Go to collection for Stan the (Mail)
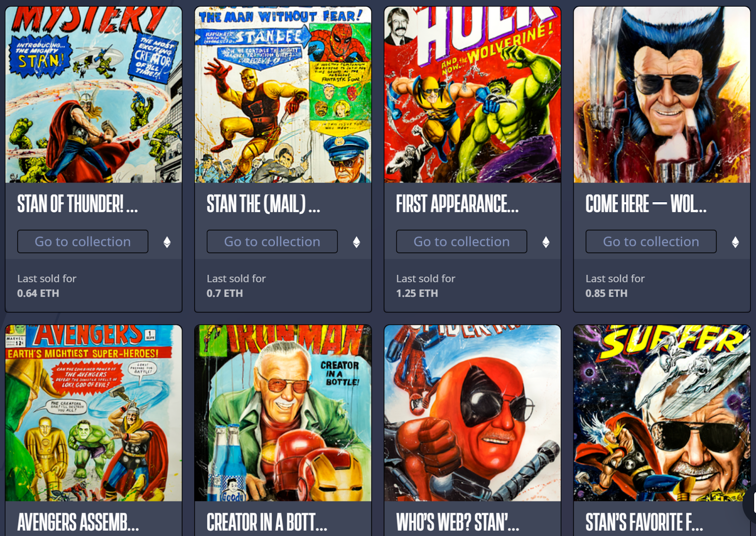This screenshot has width=756, height=536. coord(272,241)
